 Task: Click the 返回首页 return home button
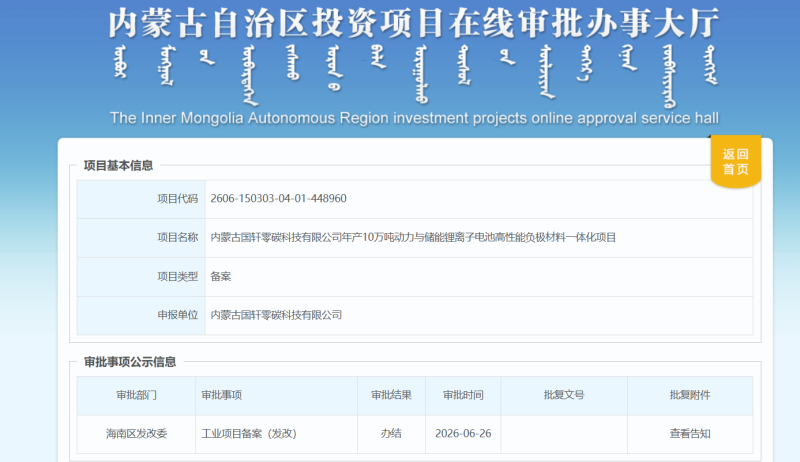tap(735, 161)
